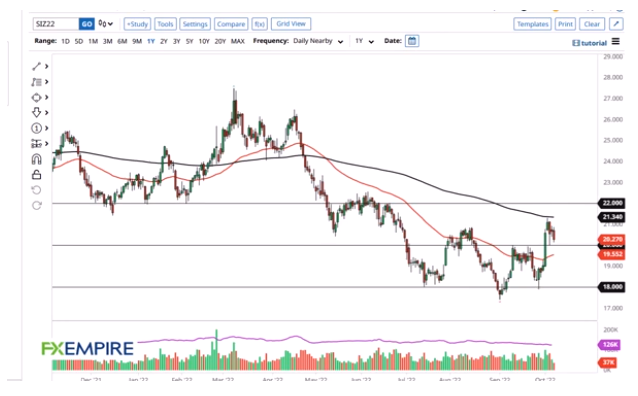Select the shapes drawing tool
Image resolution: width=638 pixels, height=396 pixels.
(x=37, y=97)
